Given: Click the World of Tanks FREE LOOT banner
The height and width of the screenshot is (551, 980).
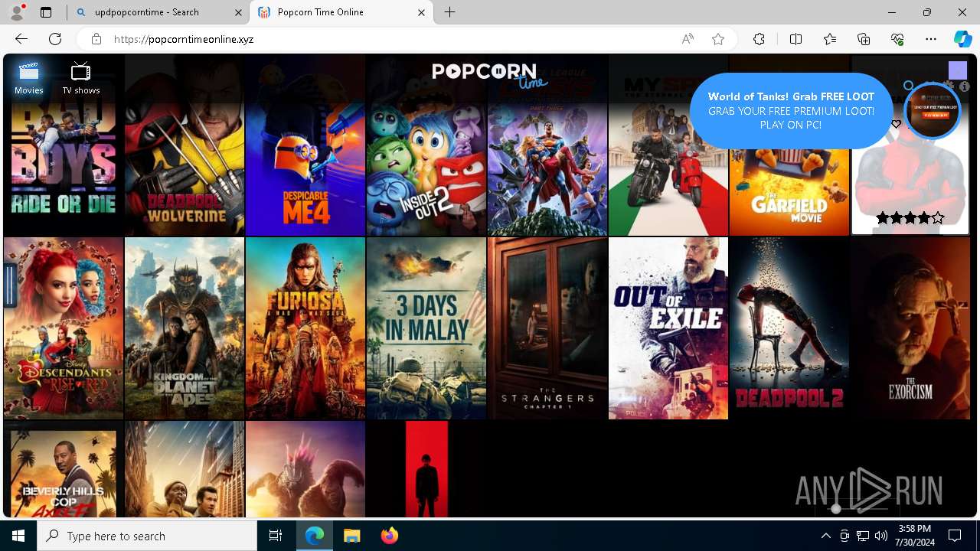Looking at the screenshot, I should 791,111.
